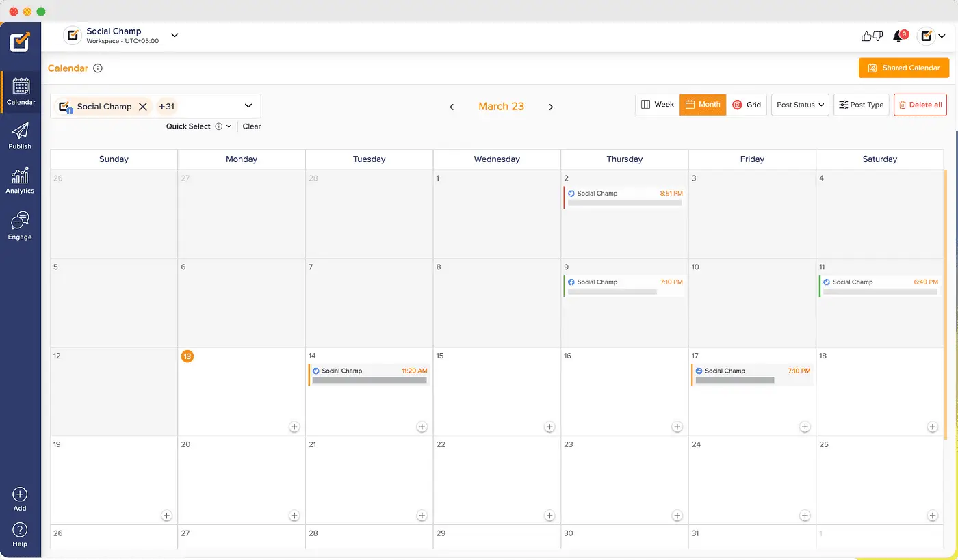Go to the previous month
Image resolution: width=958 pixels, height=560 pixels.
(x=452, y=107)
